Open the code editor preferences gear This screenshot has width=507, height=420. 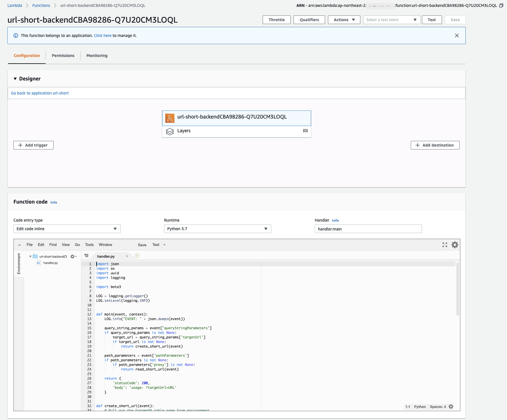[455, 245]
